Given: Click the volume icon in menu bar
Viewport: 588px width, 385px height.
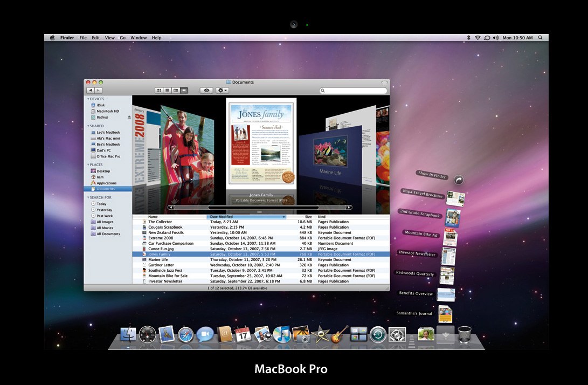Looking at the screenshot, I should point(496,38).
